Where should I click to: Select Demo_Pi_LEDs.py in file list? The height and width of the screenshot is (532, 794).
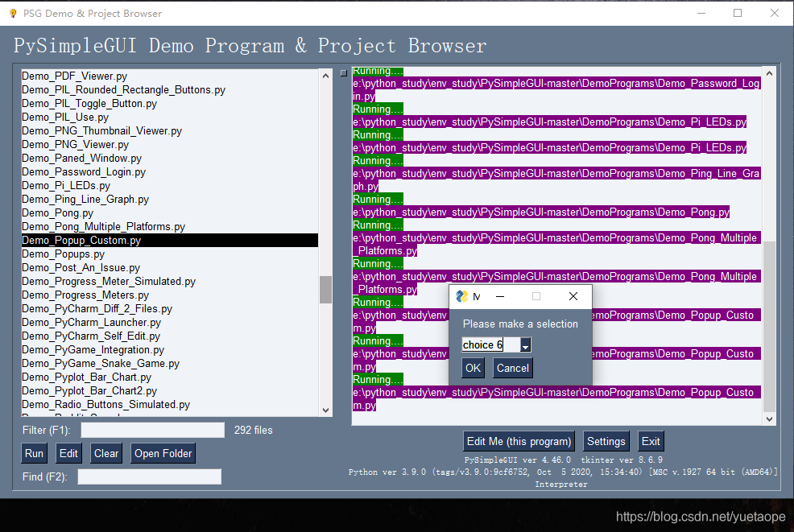tap(170, 185)
